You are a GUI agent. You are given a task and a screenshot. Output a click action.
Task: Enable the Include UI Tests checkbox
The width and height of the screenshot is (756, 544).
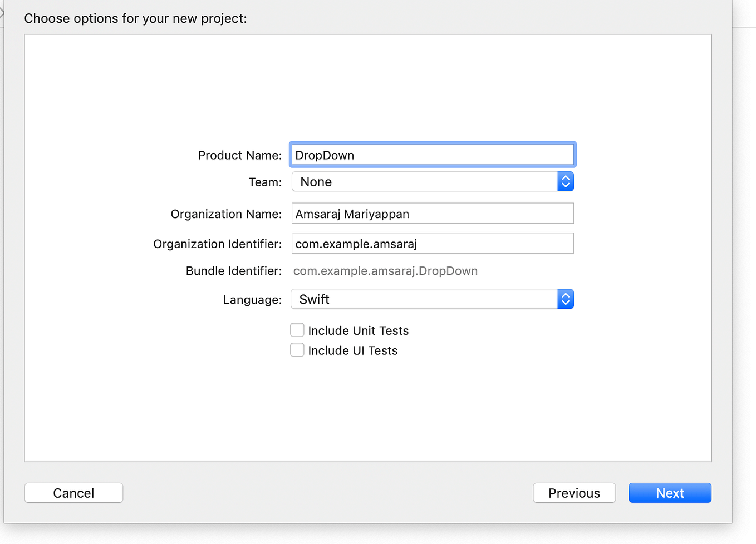point(297,349)
